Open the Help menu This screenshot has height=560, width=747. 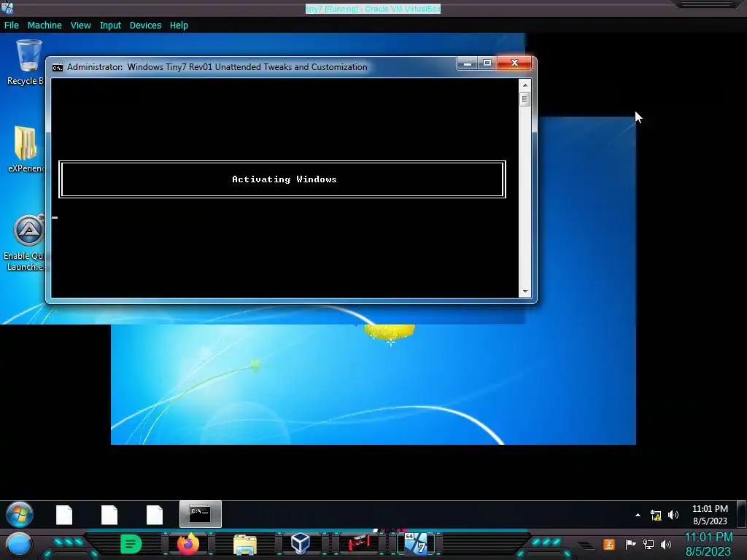tap(179, 26)
